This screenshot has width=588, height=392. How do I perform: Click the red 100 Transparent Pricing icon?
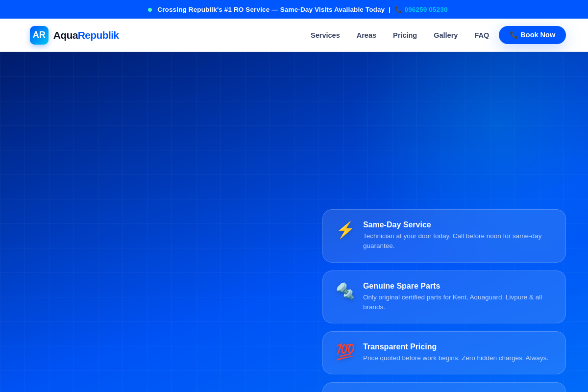345,351
